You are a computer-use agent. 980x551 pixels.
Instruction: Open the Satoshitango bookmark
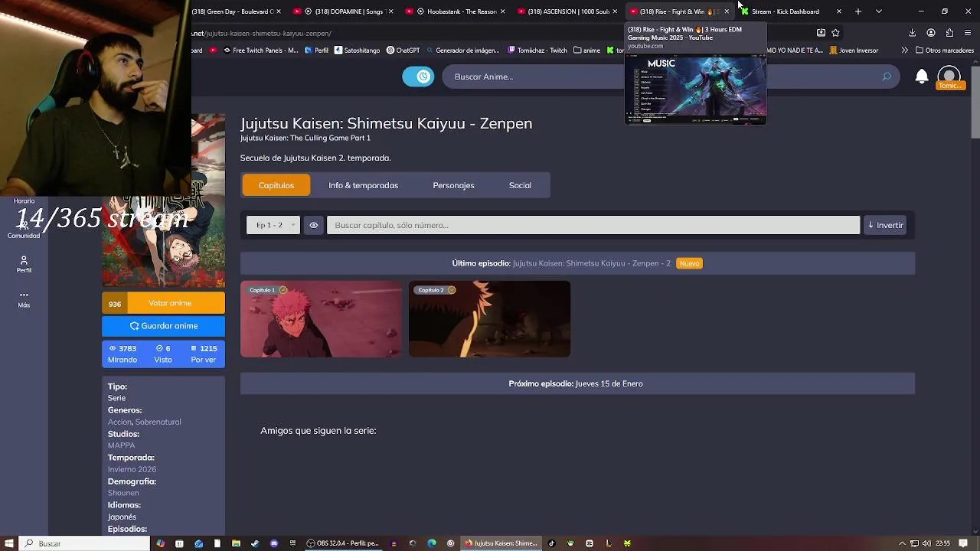coord(357,51)
